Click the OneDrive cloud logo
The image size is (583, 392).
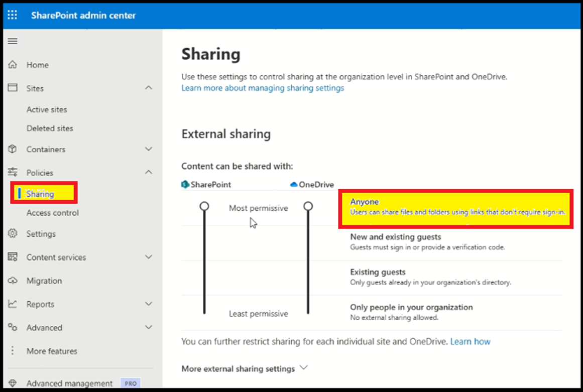(294, 184)
